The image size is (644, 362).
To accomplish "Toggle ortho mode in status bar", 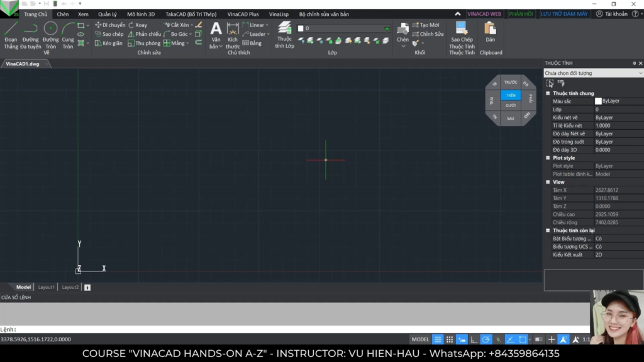I will [474, 339].
